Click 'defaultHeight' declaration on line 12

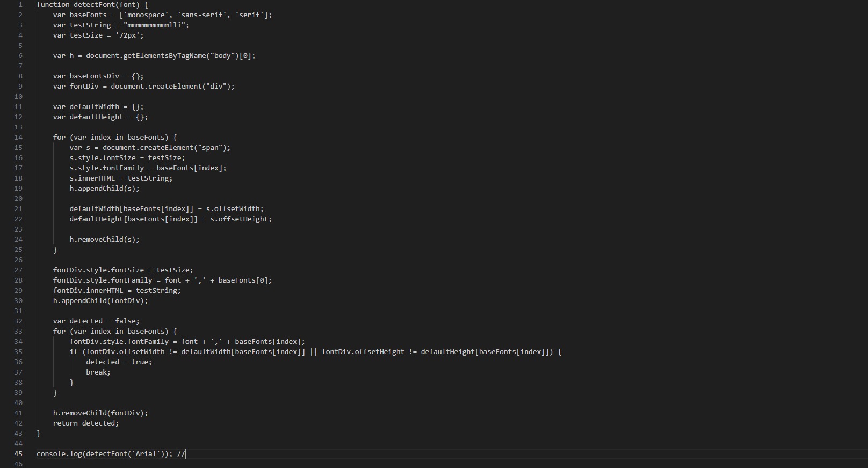96,117
